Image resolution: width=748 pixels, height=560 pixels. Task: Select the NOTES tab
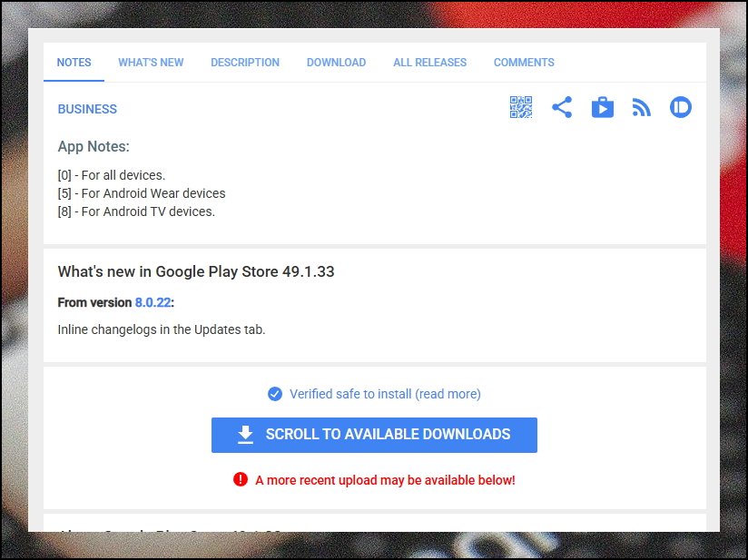pos(74,63)
